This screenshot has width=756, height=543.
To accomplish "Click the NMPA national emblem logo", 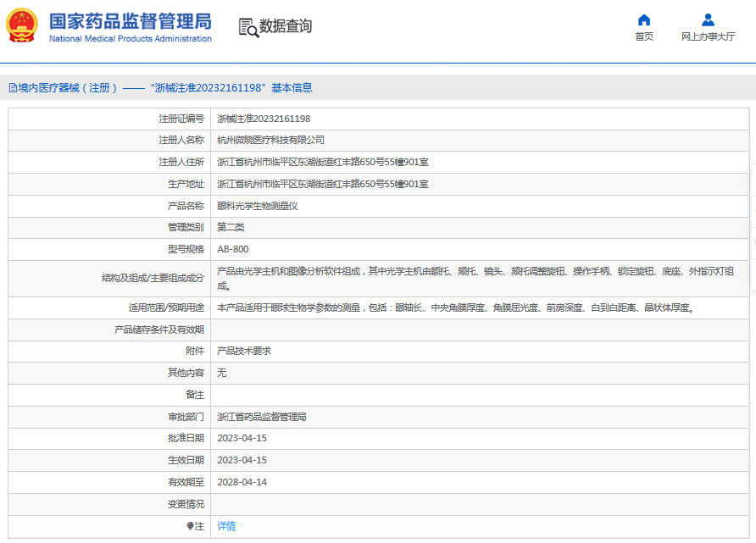I will click(x=20, y=25).
